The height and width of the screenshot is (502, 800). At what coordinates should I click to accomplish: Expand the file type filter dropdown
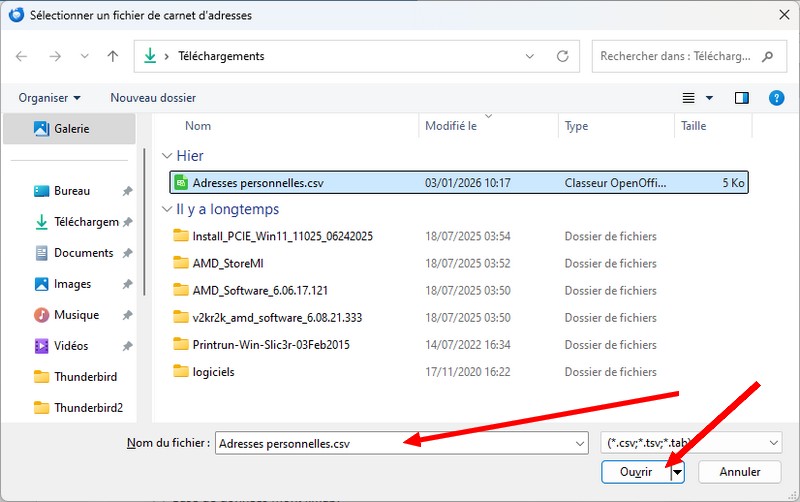pyautogui.click(x=773, y=443)
